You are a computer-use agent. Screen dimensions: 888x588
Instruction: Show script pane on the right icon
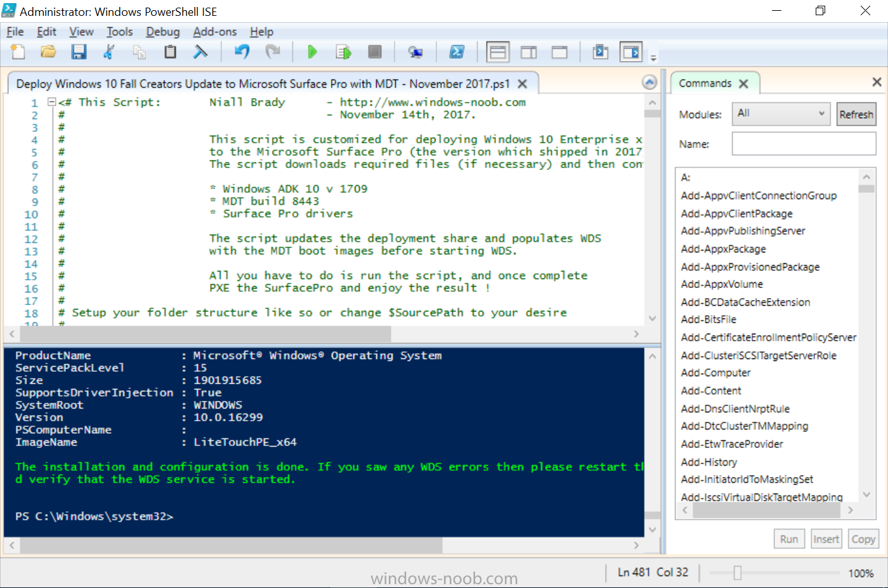pyautogui.click(x=528, y=52)
